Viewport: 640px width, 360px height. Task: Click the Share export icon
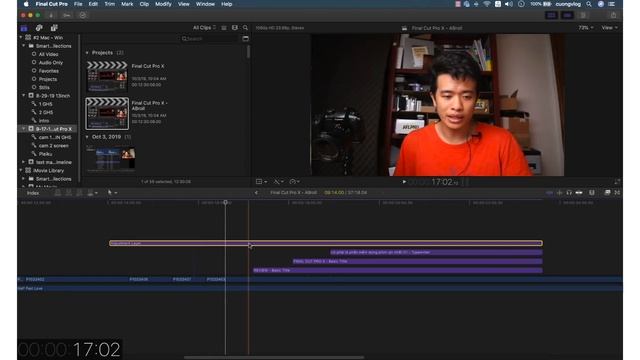(613, 15)
